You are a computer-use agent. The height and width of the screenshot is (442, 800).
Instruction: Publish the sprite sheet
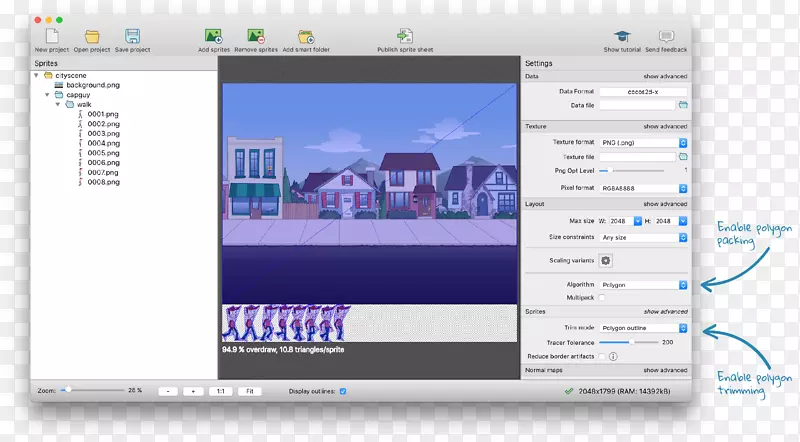pos(405,37)
